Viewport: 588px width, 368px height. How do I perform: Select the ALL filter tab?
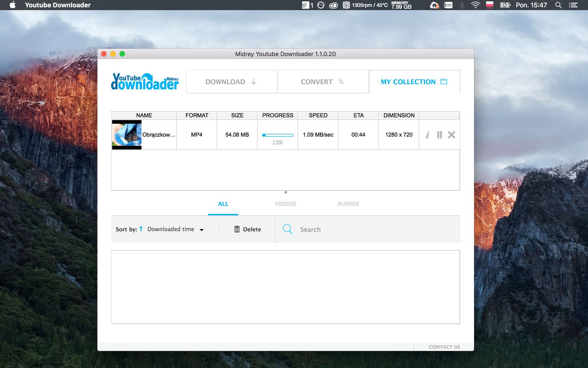coord(223,204)
